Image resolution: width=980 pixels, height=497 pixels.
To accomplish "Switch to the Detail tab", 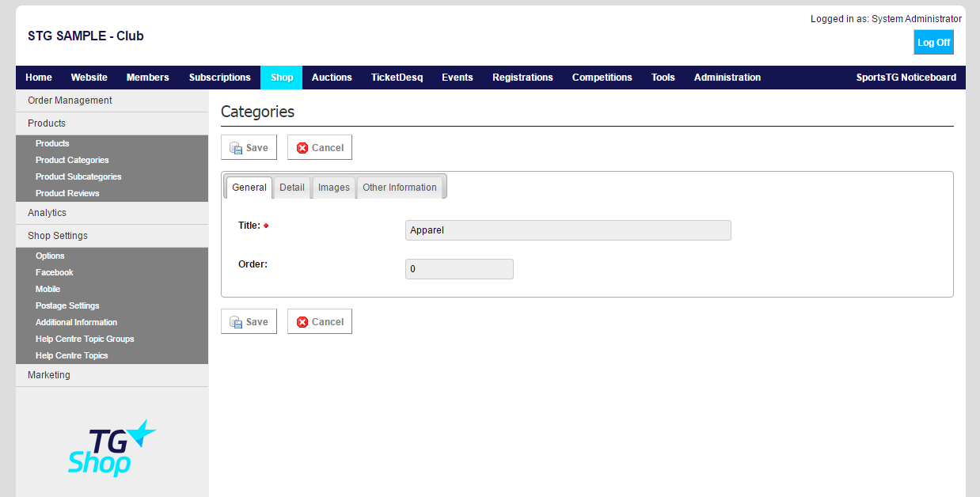I will [x=292, y=188].
